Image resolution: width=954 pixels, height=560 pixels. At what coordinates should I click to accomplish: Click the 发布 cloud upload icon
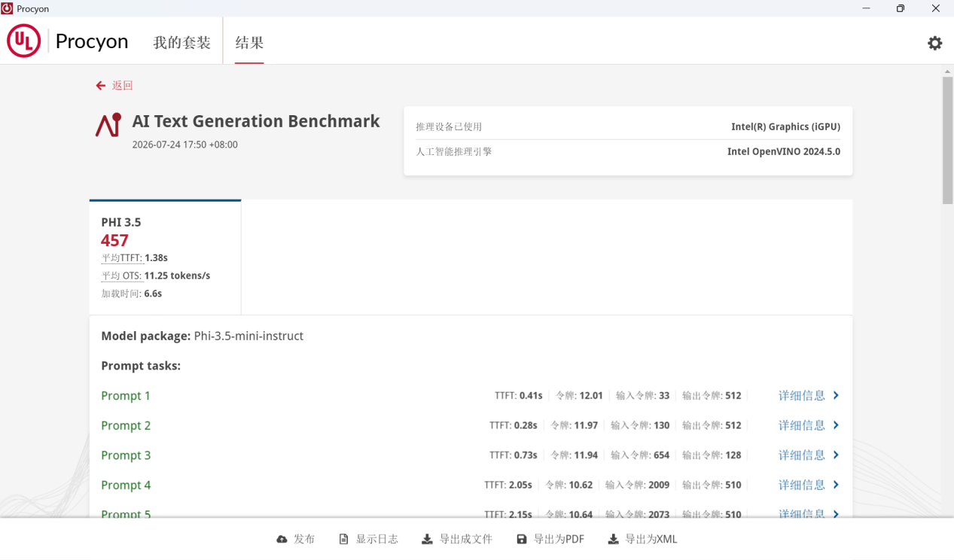click(x=282, y=539)
